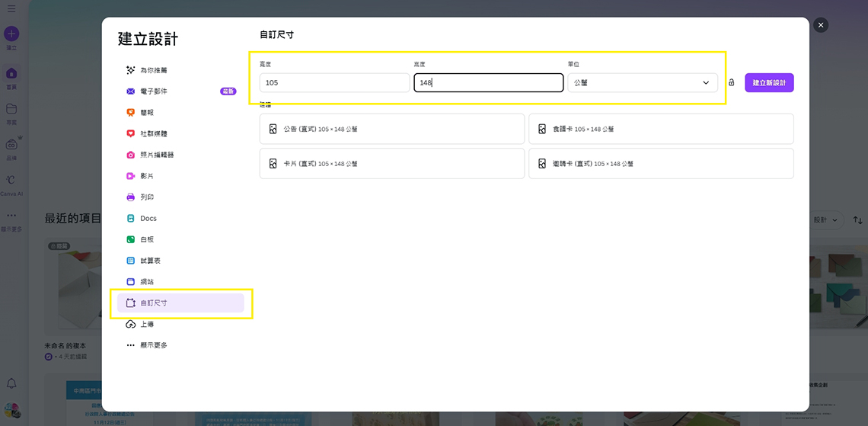Toggle the aspect ratio lock icon
Image resolution: width=868 pixels, height=426 pixels.
click(731, 82)
